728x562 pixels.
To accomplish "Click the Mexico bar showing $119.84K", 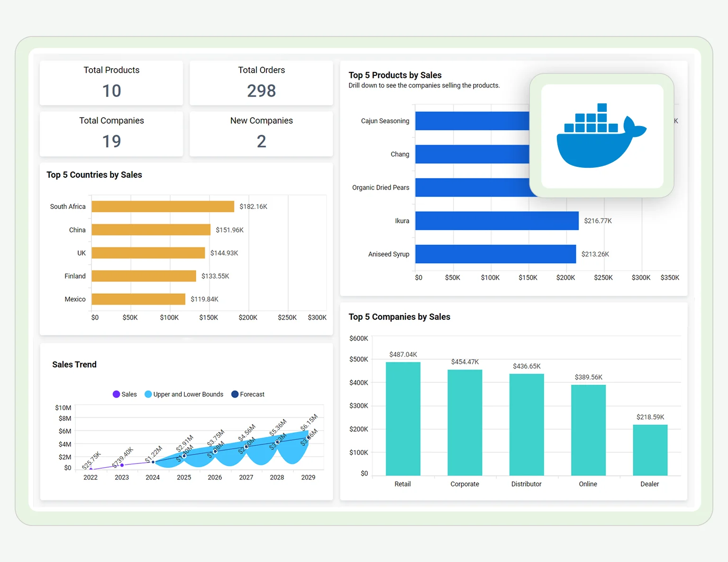I will tap(137, 299).
